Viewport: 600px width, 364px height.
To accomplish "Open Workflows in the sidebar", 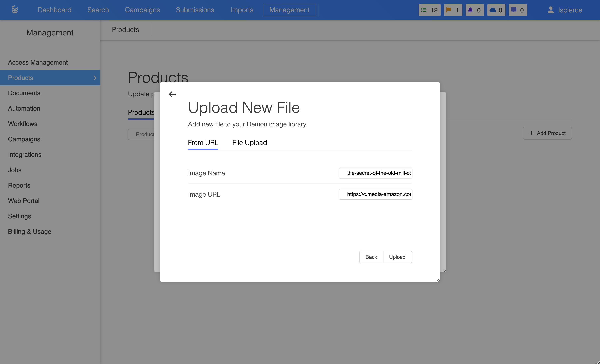I will point(50,124).
